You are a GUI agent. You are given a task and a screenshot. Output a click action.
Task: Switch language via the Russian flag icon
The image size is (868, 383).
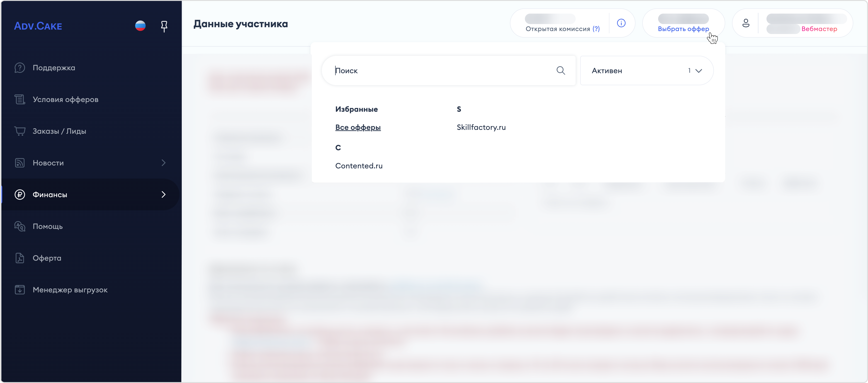pyautogui.click(x=140, y=26)
